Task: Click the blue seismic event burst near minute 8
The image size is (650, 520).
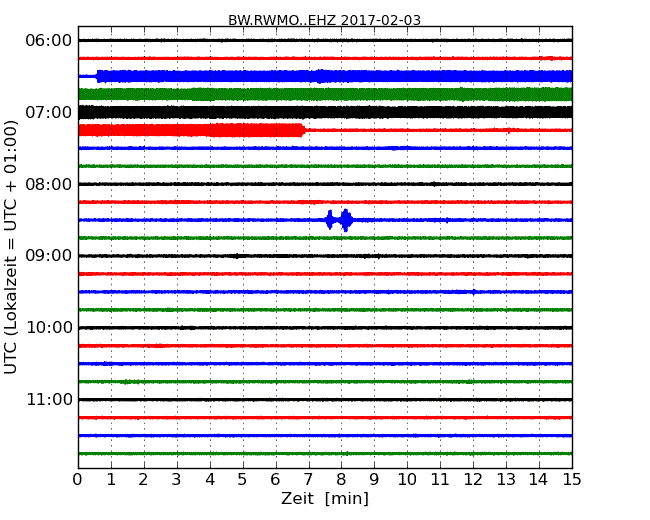Action: pyautogui.click(x=339, y=220)
